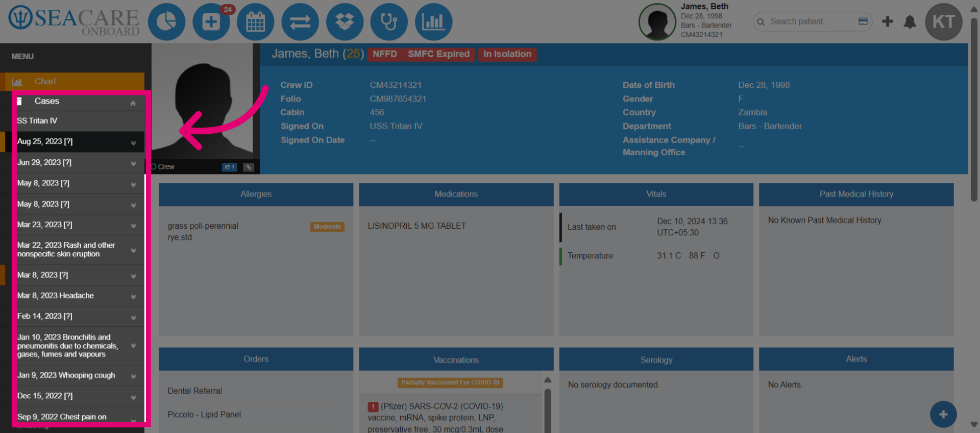This screenshot has height=433, width=980.
Task: Click LISINOPRIL 5 MG TABLET medication
Action: 417,226
